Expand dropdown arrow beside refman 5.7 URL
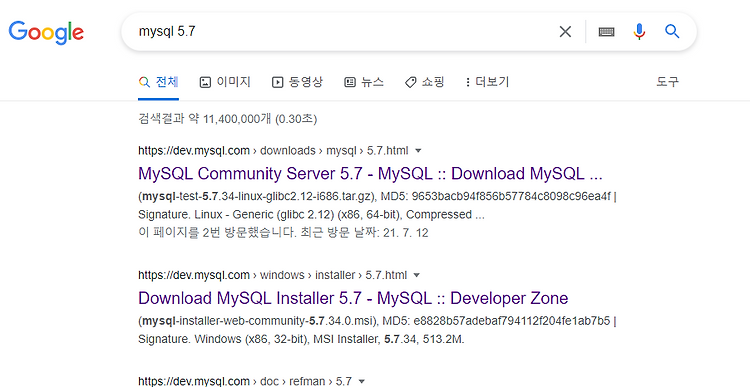Screen dimensions: 750x387 pyautogui.click(x=362, y=381)
